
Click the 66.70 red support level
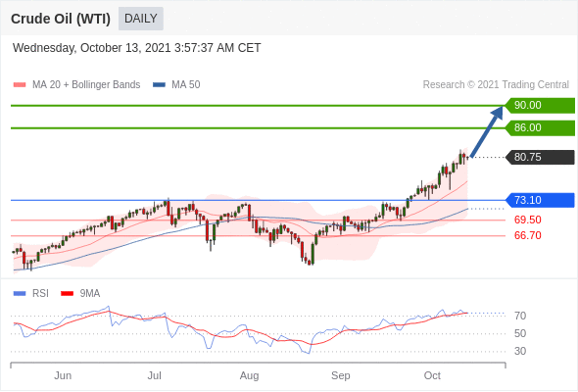tap(527, 235)
